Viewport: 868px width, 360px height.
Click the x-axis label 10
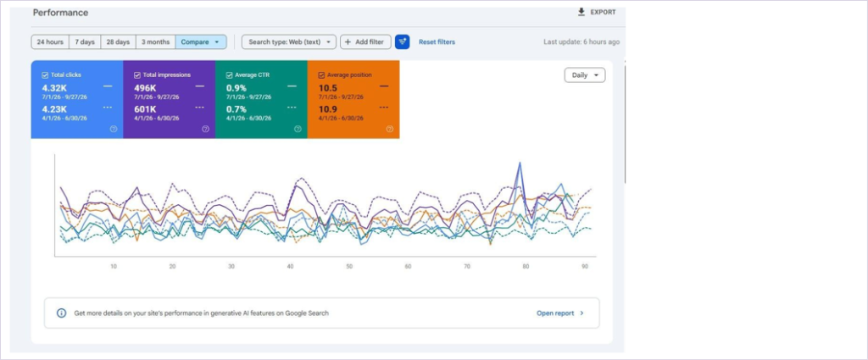tap(114, 267)
